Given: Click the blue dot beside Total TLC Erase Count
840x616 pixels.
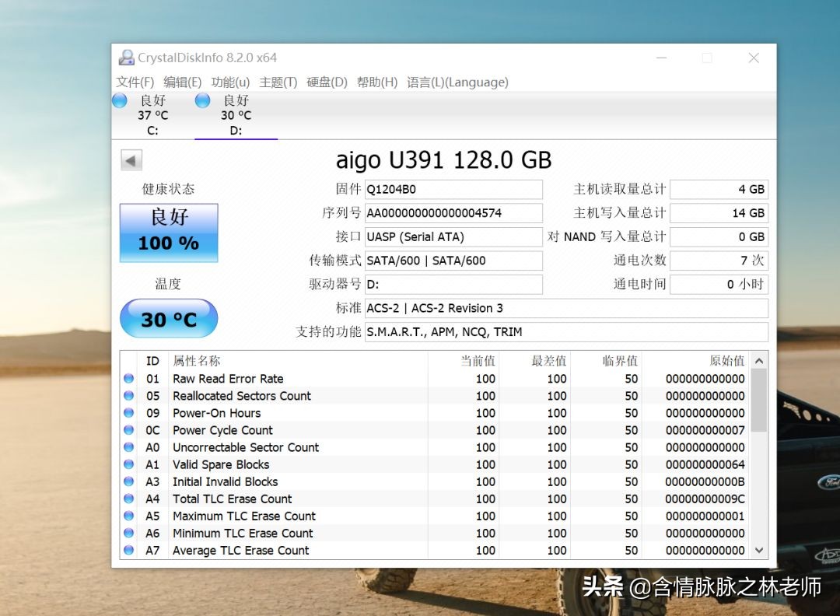Looking at the screenshot, I should [x=127, y=499].
